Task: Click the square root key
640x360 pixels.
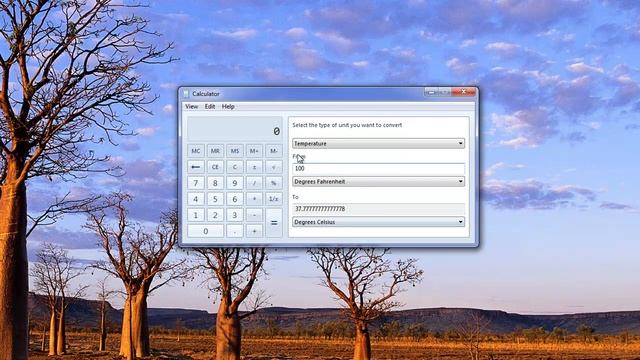Action: [x=274, y=167]
